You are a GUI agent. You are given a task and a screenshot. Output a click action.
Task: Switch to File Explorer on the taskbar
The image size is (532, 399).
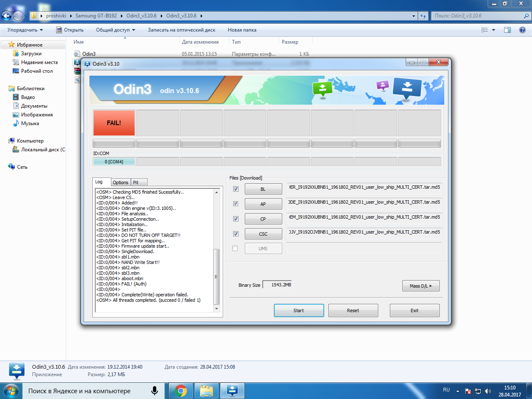click(207, 391)
